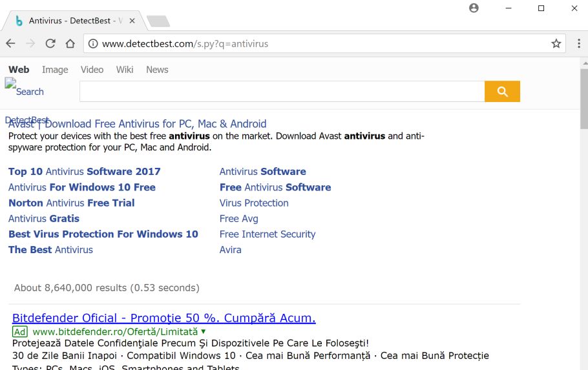The width and height of the screenshot is (588, 370).
Task: Open Chrome three-dot menu
Action: tap(579, 44)
